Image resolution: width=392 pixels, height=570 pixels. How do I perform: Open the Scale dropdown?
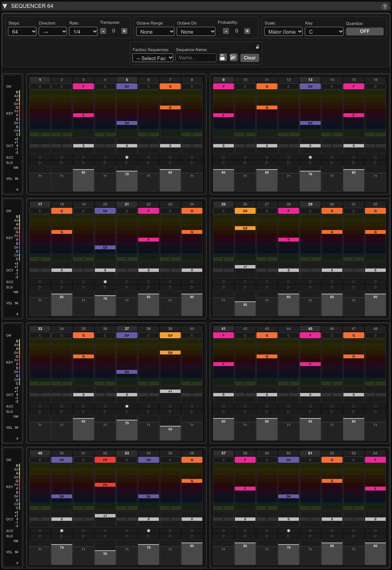point(283,32)
